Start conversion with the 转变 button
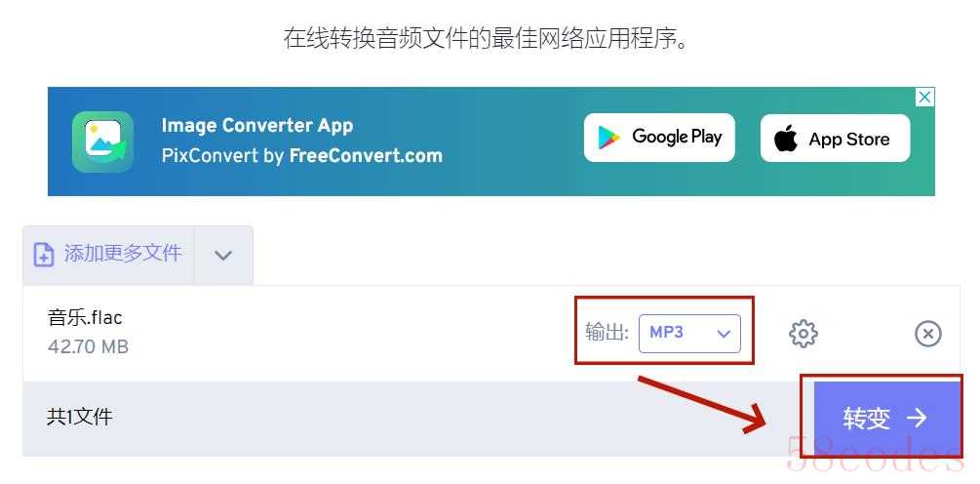Image resolution: width=980 pixels, height=484 pixels. (x=886, y=419)
